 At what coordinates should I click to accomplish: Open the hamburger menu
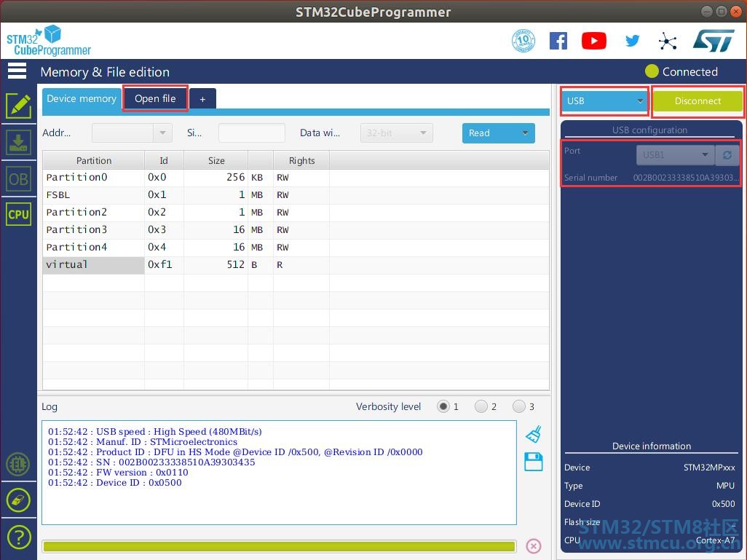pos(17,71)
